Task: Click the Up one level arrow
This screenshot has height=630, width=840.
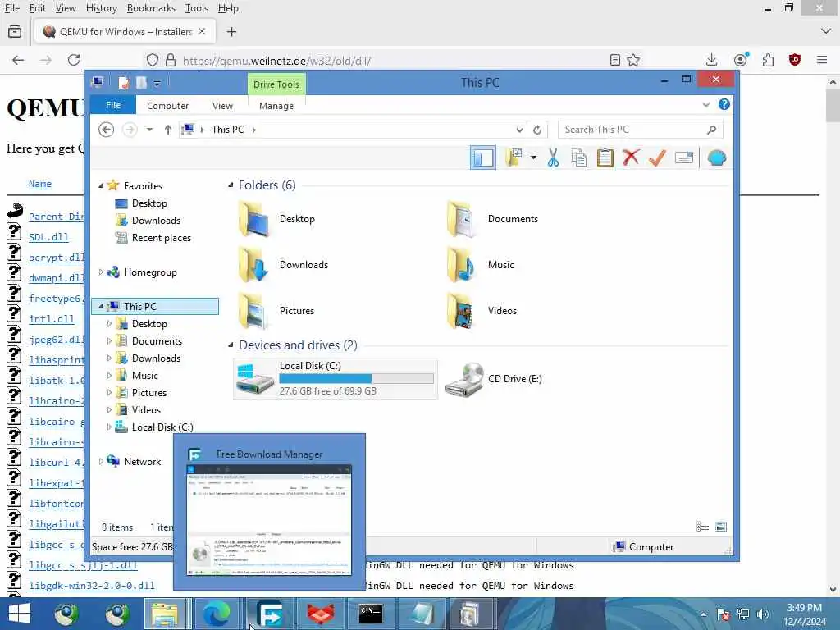Action: (167, 130)
